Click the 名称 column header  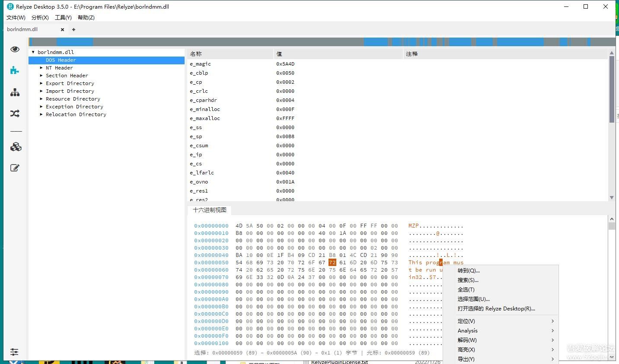coord(196,54)
